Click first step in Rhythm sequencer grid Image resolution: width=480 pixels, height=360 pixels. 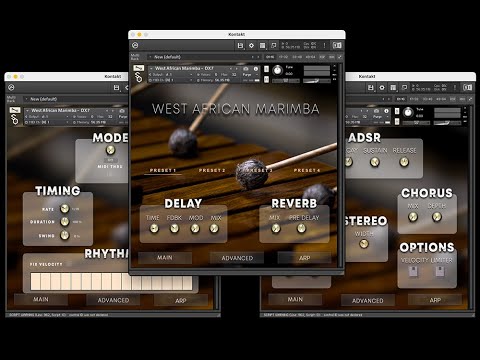(35, 281)
